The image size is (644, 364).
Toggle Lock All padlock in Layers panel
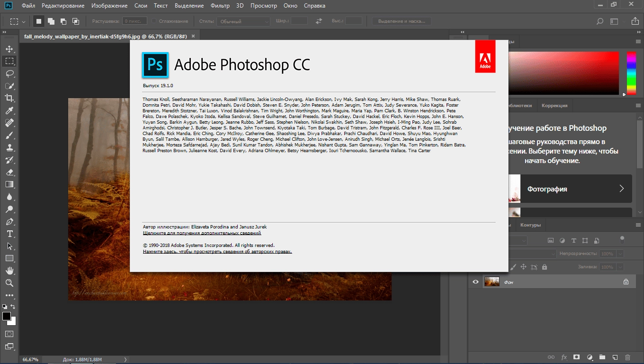pyautogui.click(x=545, y=267)
